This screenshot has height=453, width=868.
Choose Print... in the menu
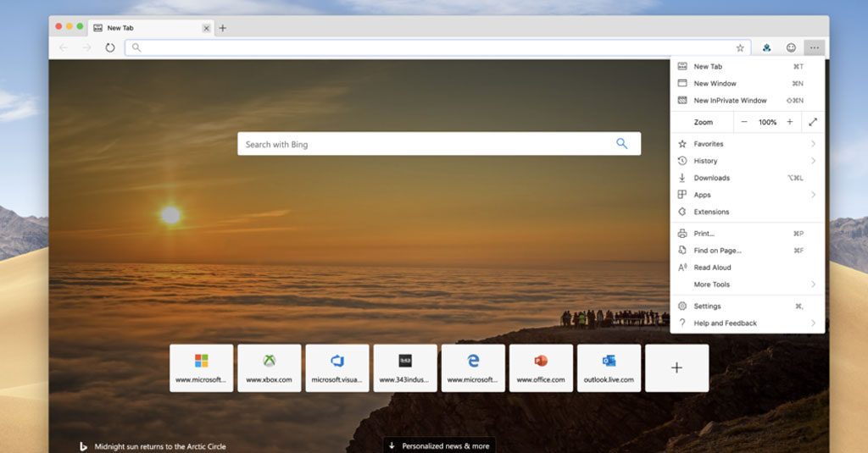pos(748,234)
